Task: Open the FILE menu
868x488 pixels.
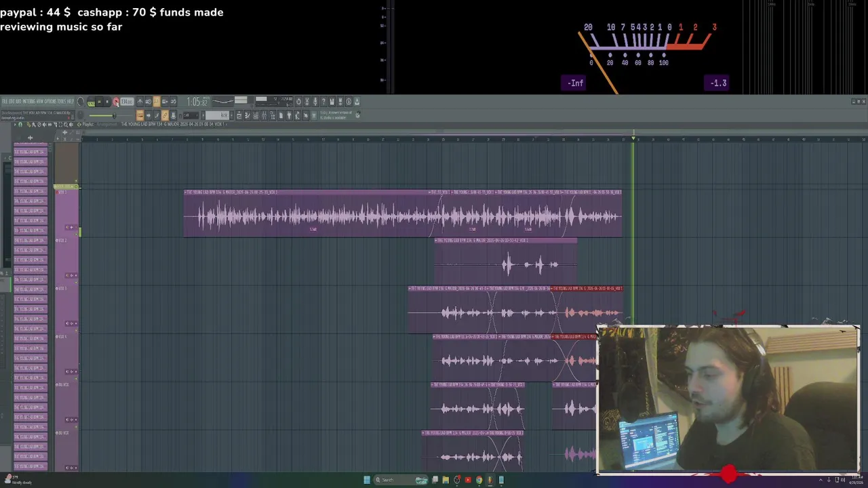Action: coord(5,101)
